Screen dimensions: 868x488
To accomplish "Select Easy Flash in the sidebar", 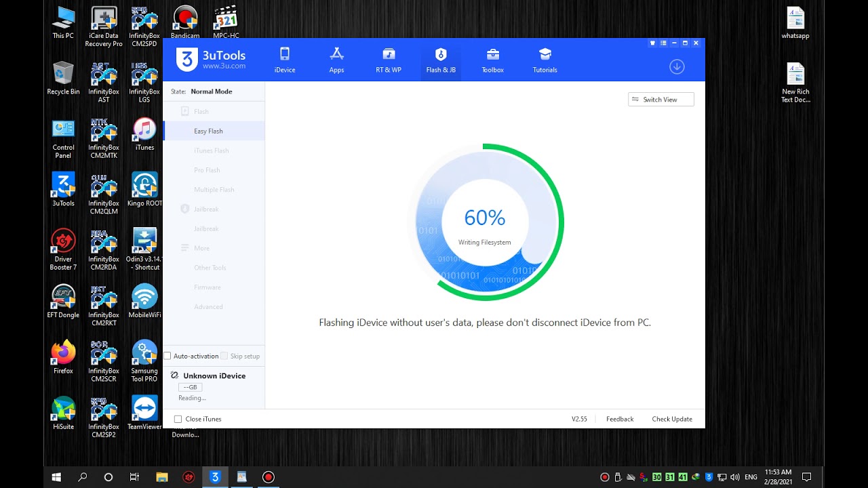I will click(x=214, y=131).
